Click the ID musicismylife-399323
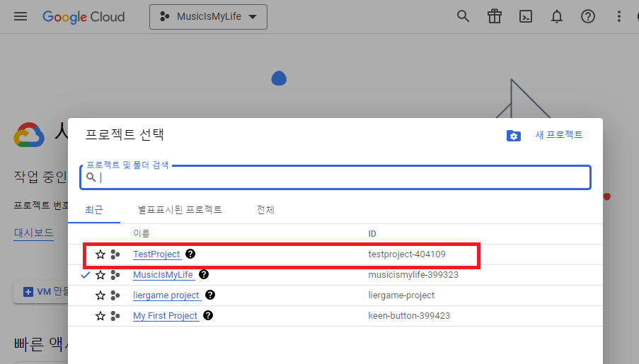The height and width of the screenshot is (364, 639). coord(413,275)
